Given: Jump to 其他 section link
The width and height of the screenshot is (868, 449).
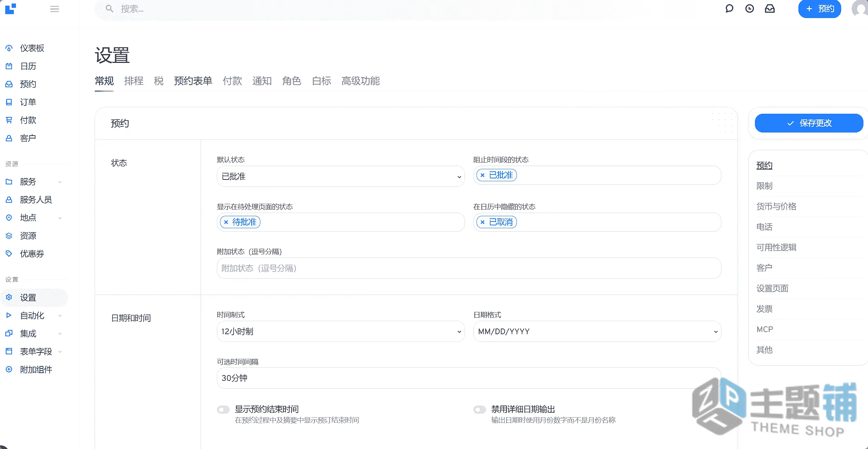Looking at the screenshot, I should (x=764, y=350).
